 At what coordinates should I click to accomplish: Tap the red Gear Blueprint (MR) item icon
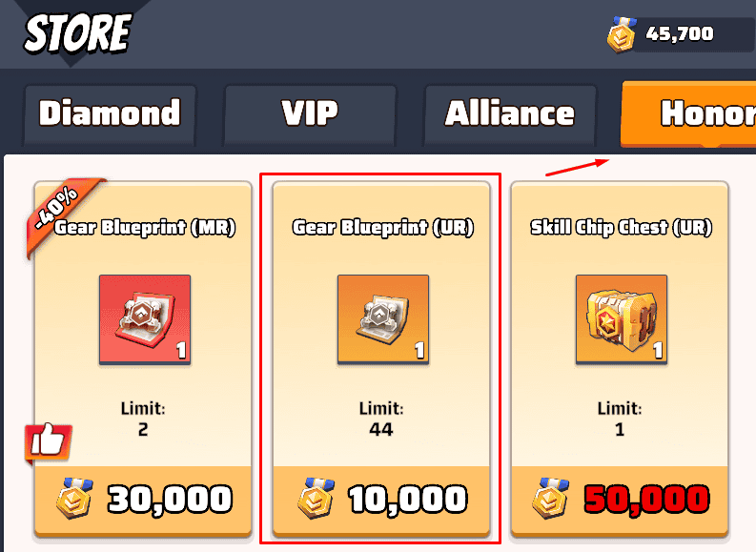click(x=145, y=319)
